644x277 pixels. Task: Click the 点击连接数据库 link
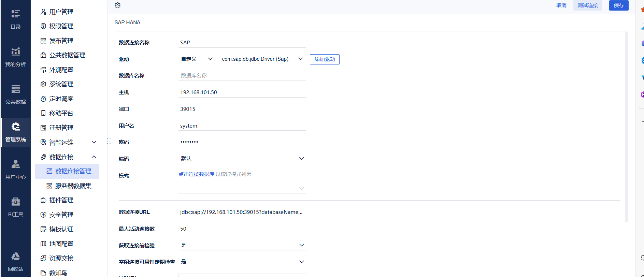[196, 174]
